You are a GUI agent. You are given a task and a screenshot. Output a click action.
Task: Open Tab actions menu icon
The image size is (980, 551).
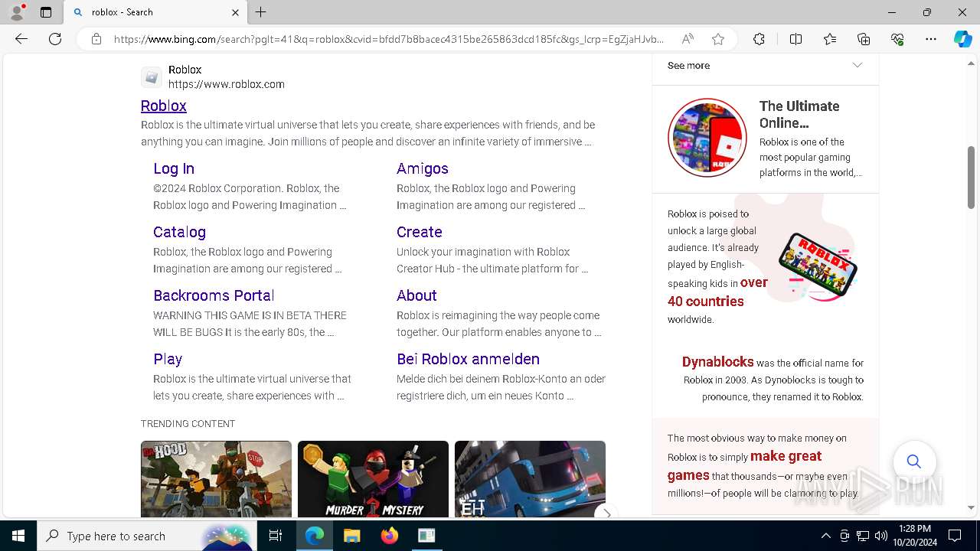(x=46, y=12)
